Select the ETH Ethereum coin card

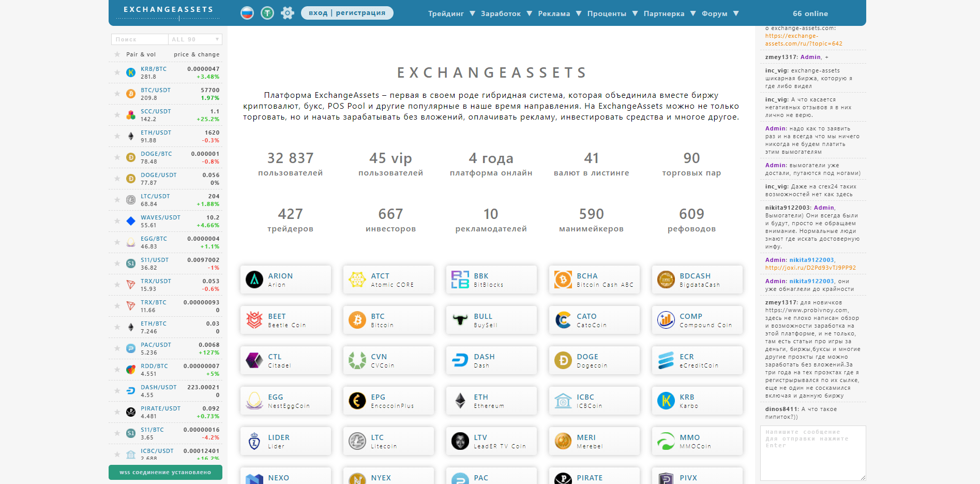coord(490,400)
